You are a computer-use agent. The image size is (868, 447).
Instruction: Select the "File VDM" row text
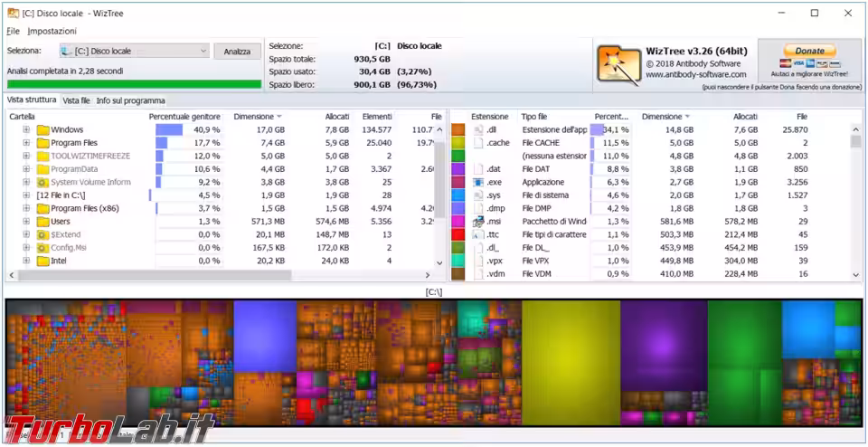[536, 273]
